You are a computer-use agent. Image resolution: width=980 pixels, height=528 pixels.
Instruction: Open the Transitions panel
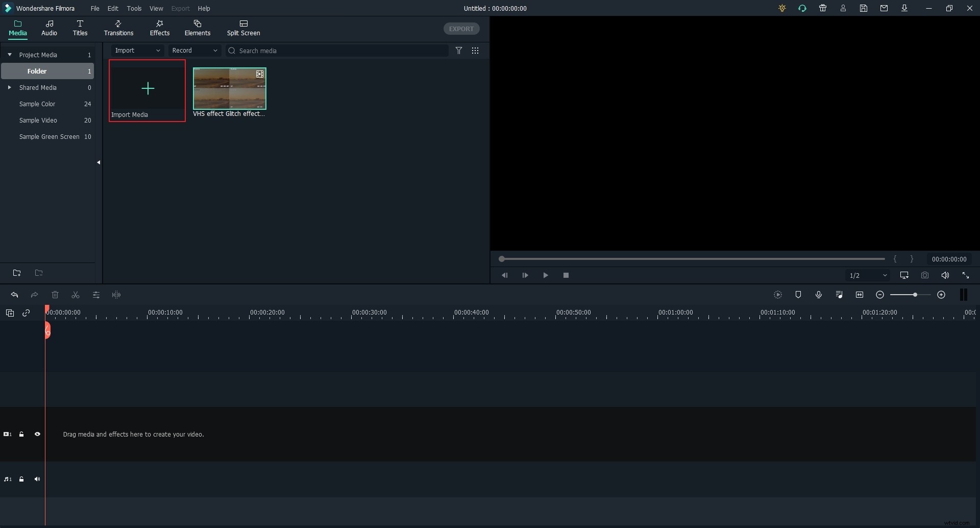118,28
